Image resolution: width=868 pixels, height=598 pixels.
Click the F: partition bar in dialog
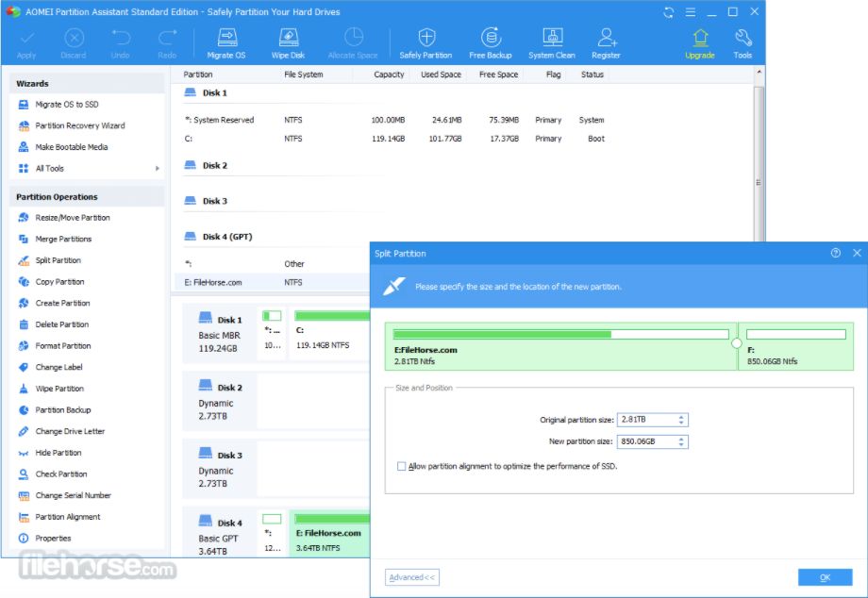tap(796, 334)
